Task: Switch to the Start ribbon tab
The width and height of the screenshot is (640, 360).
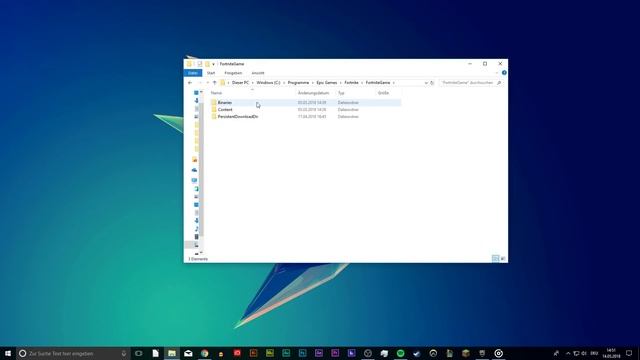Action: pyautogui.click(x=211, y=73)
